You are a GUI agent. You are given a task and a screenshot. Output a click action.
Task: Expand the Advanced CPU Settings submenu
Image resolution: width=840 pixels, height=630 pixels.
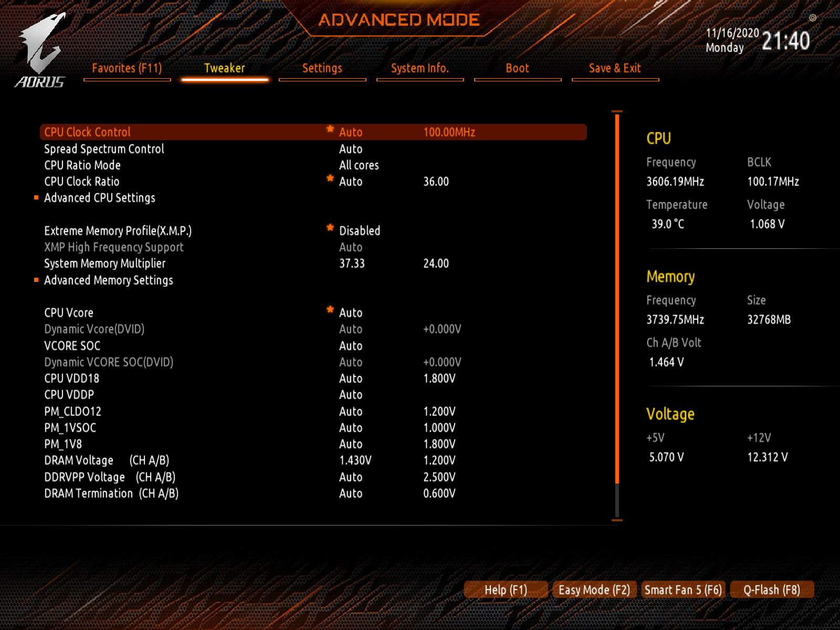click(100, 198)
